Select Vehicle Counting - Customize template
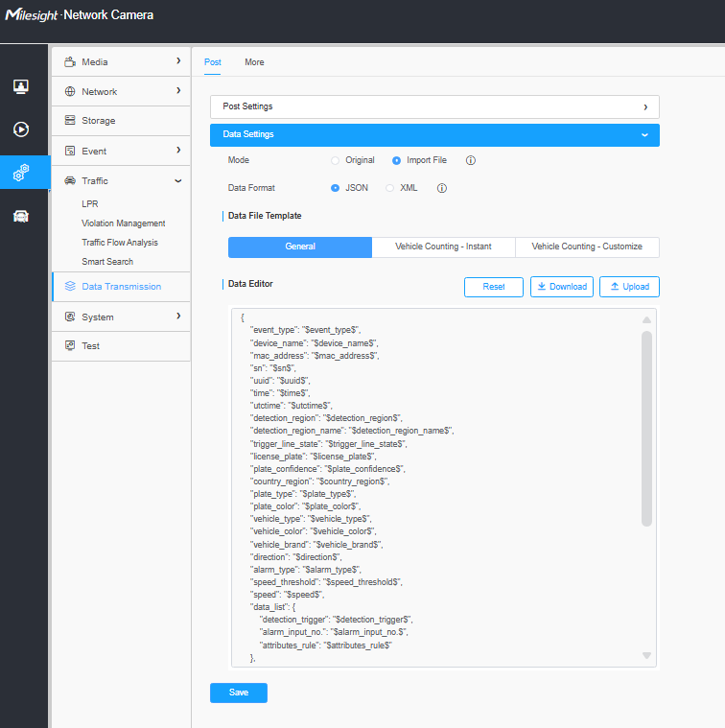 coord(587,247)
